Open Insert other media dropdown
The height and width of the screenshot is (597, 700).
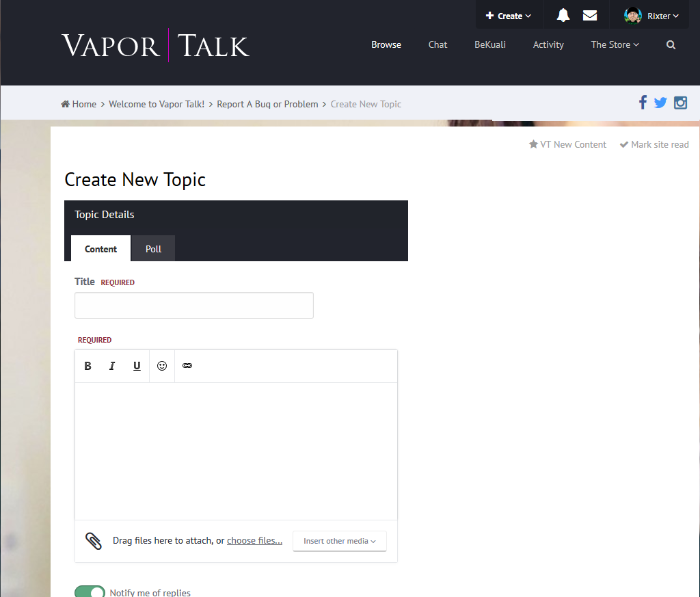click(340, 541)
